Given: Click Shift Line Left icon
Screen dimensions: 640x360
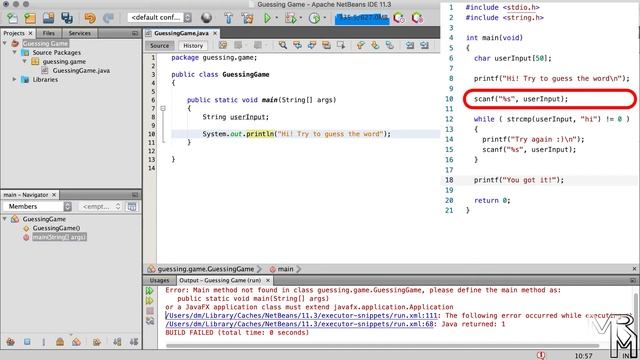Looking at the screenshot, I should click(410, 45).
